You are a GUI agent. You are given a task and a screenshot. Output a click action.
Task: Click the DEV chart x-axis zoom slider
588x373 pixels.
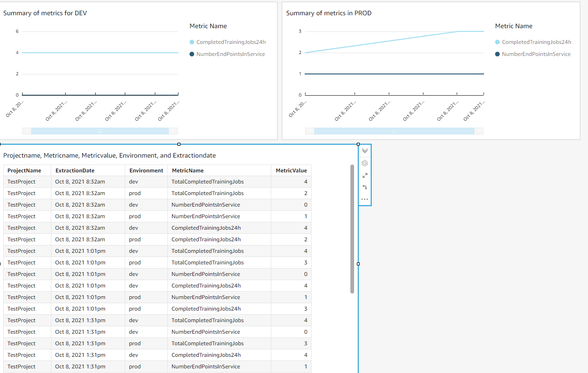coord(100,131)
